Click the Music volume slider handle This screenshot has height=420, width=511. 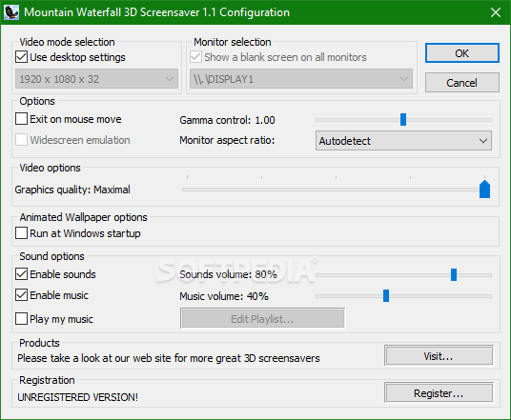click(x=386, y=295)
